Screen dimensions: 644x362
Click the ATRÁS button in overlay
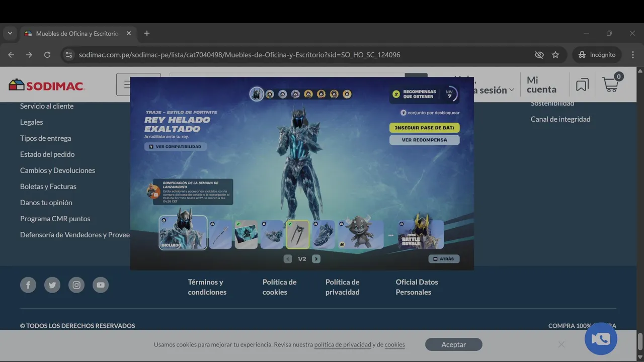click(x=444, y=259)
